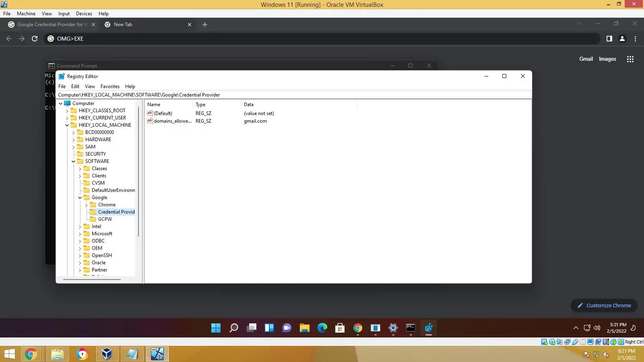Expand the HARDWARE key
Screen dimensions: 644x362
point(74,140)
